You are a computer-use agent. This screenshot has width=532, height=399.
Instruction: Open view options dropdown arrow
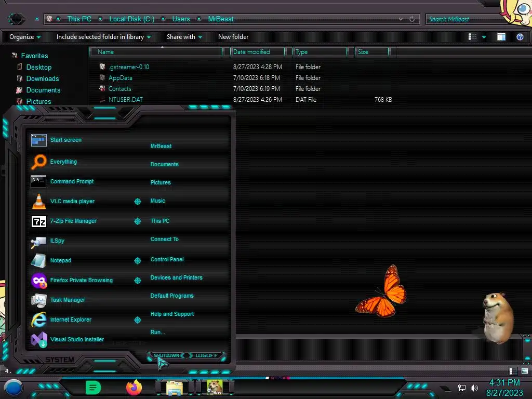point(484,37)
